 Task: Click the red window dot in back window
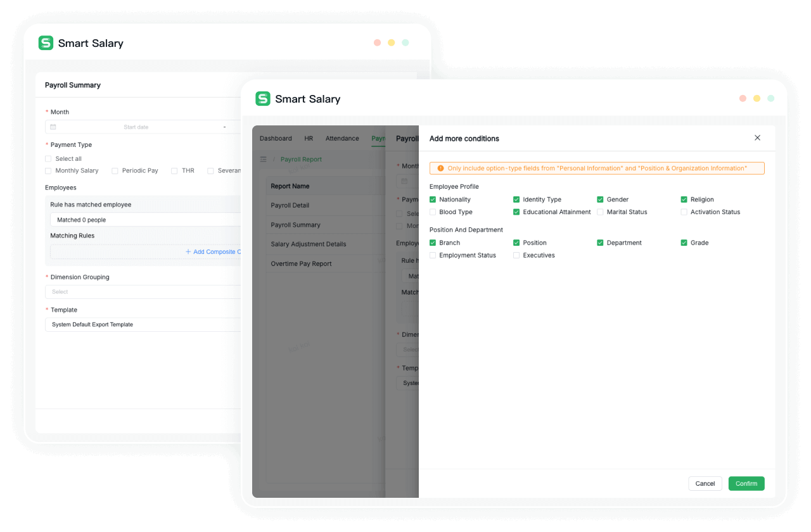[x=378, y=42]
